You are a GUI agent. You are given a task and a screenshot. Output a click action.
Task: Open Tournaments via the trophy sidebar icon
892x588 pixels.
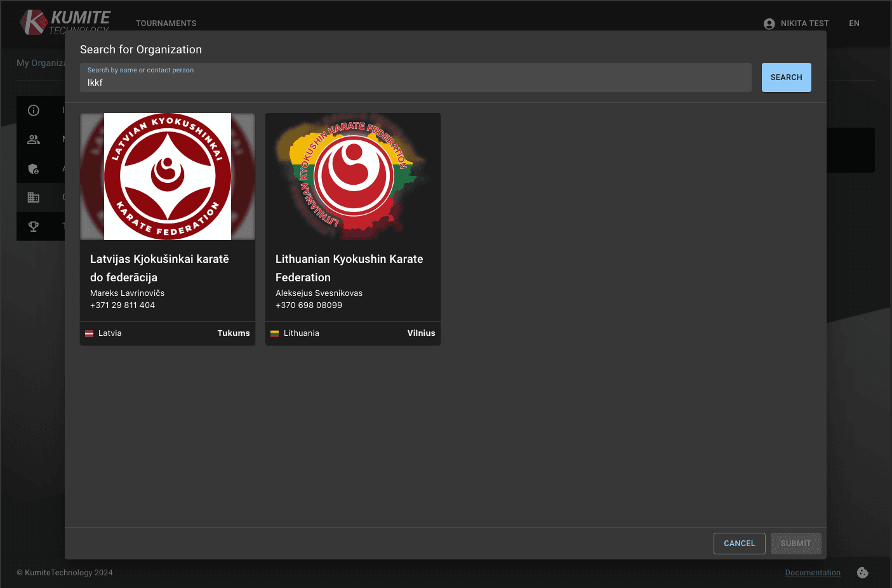tap(33, 226)
